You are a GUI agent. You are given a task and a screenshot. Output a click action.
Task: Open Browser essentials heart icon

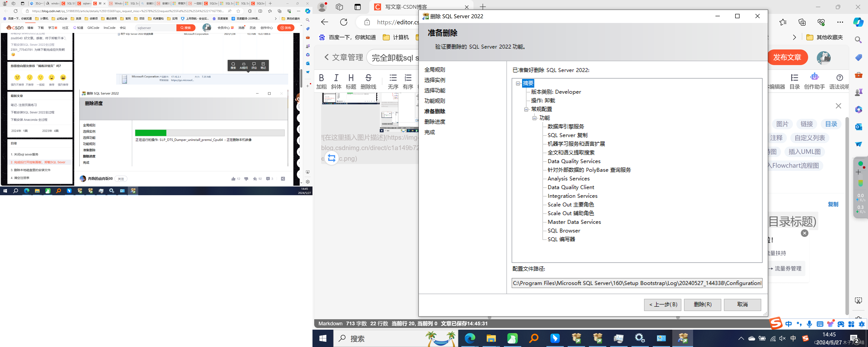pyautogui.click(x=821, y=22)
